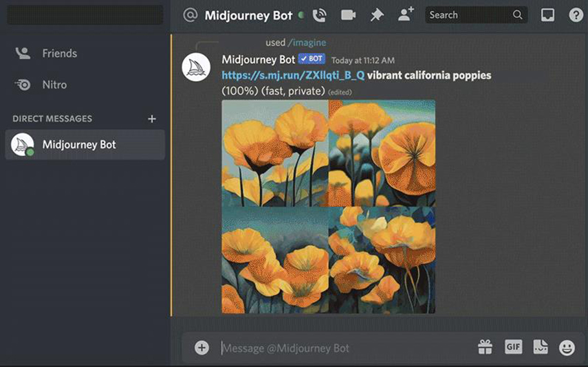Screen dimensions: 588x367
Task: Open pinned messages
Action: pos(377,15)
